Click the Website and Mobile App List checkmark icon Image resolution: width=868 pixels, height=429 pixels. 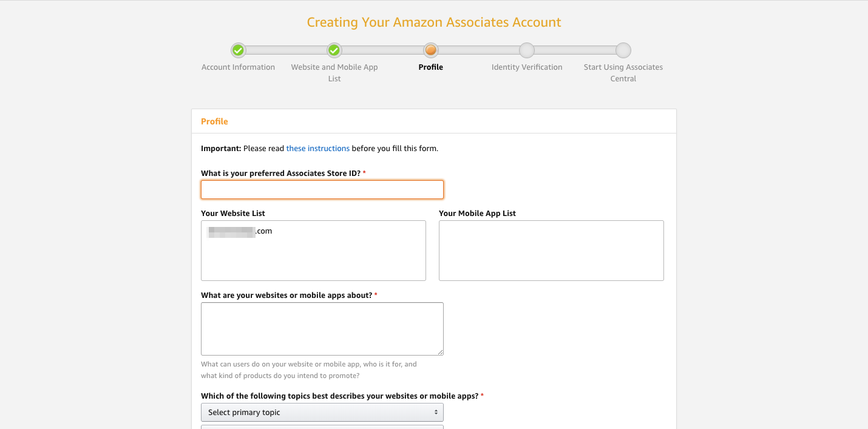334,50
